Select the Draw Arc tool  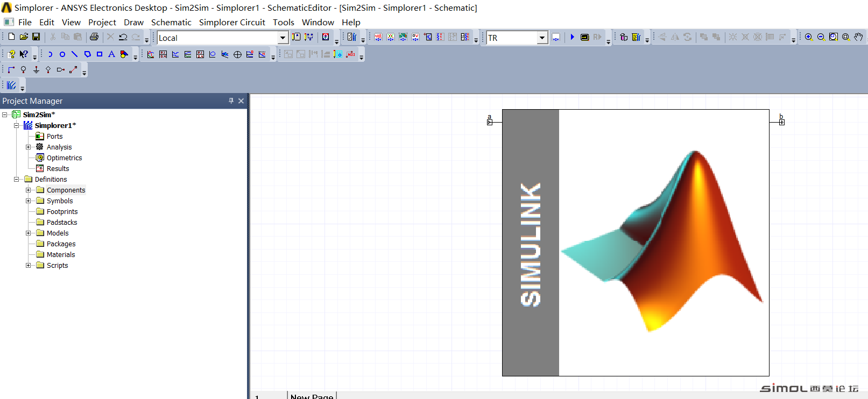point(50,54)
